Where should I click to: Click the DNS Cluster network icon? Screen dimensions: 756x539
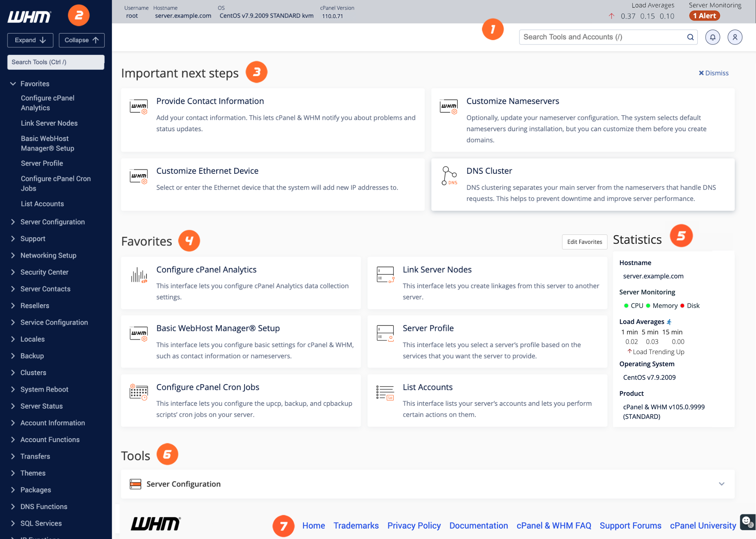(x=449, y=176)
